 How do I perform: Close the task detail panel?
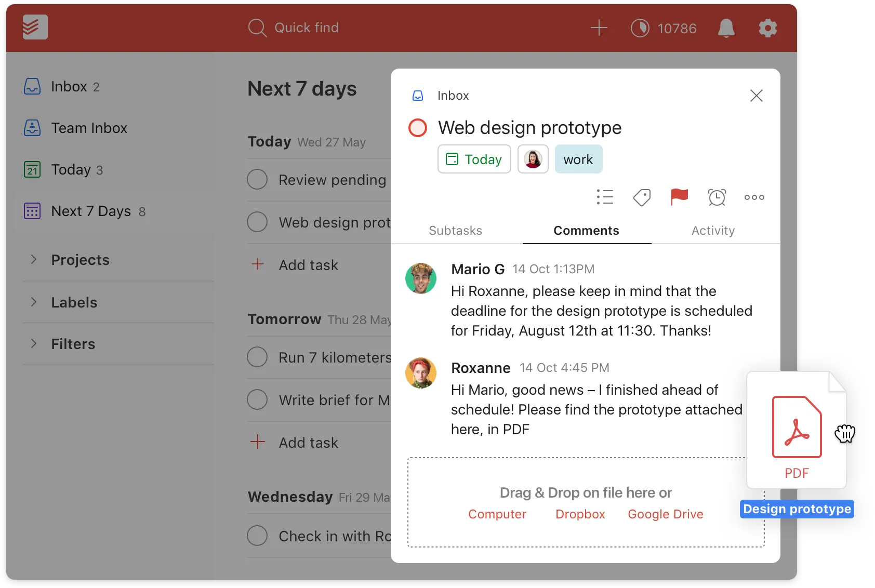tap(756, 96)
